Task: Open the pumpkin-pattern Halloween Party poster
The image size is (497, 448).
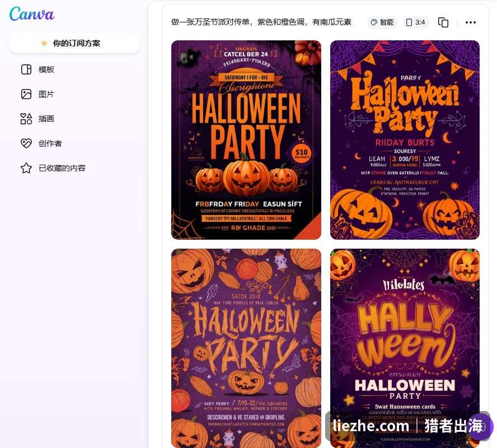Action: pos(246,348)
